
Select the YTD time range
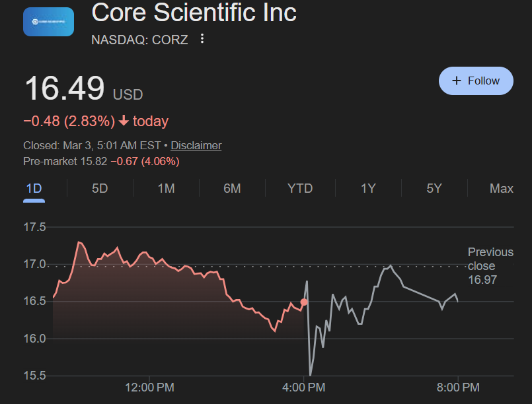(300, 188)
